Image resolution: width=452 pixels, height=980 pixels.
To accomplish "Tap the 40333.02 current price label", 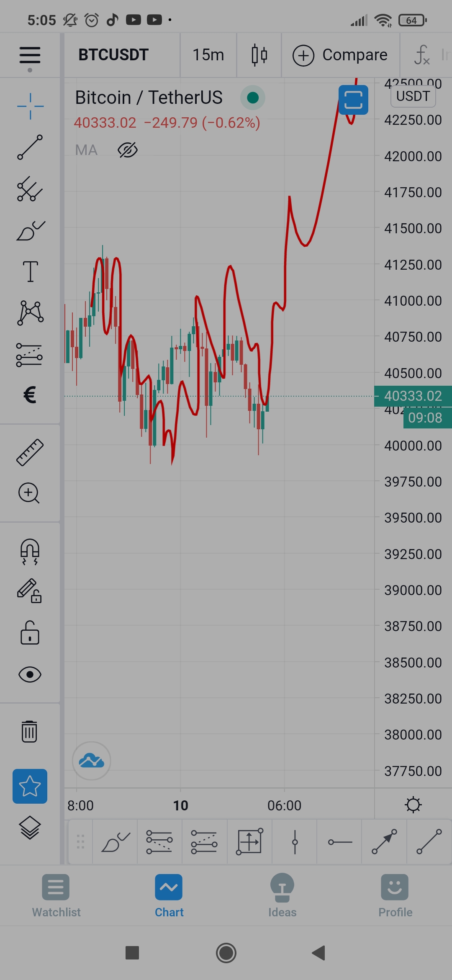I will (413, 396).
